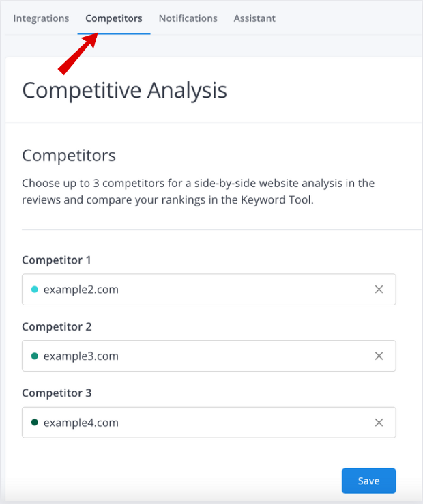The width and height of the screenshot is (423, 504).
Task: Clear the example4.com competitor field
Action: click(x=379, y=423)
